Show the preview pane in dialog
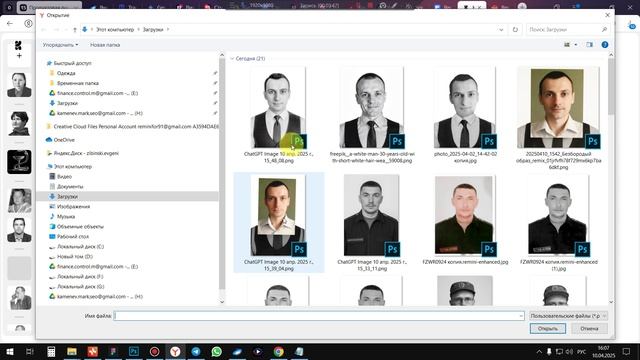Image resolution: width=640 pixels, height=360 pixels. pyautogui.click(x=589, y=44)
